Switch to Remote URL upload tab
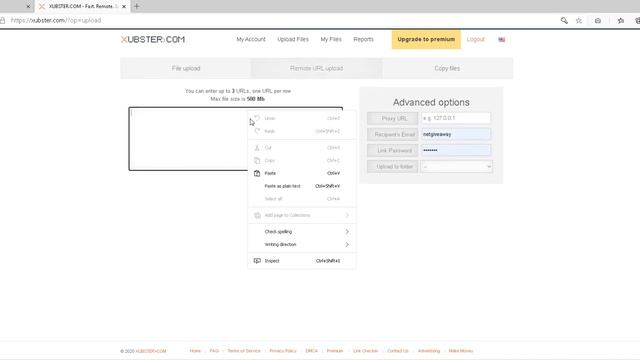This screenshot has width=640, height=360. pyautogui.click(x=316, y=68)
